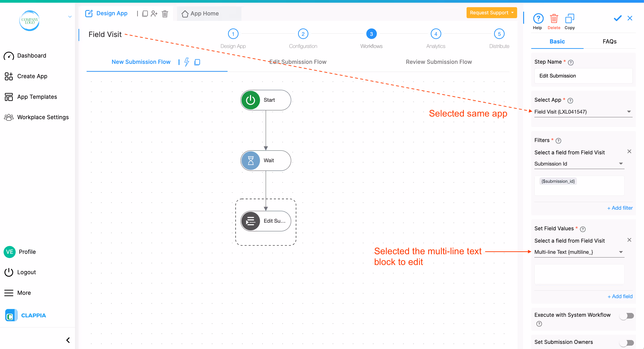Open the Multi-line Text field dropdown

(579, 252)
